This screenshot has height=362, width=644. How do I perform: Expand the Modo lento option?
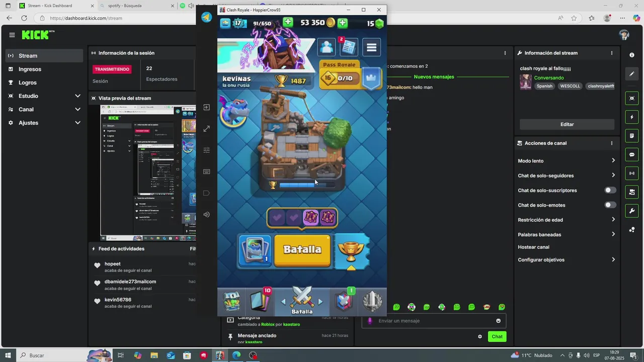pyautogui.click(x=567, y=161)
